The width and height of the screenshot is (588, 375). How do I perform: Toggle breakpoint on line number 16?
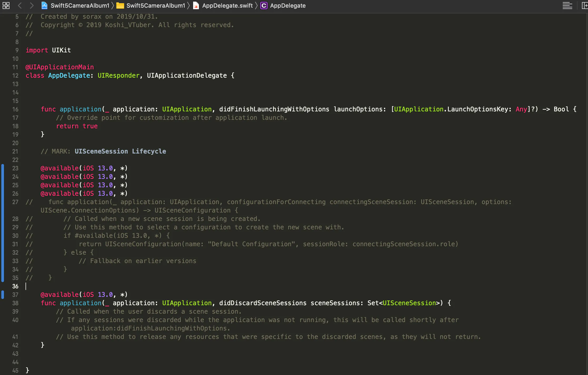pyautogui.click(x=15, y=109)
